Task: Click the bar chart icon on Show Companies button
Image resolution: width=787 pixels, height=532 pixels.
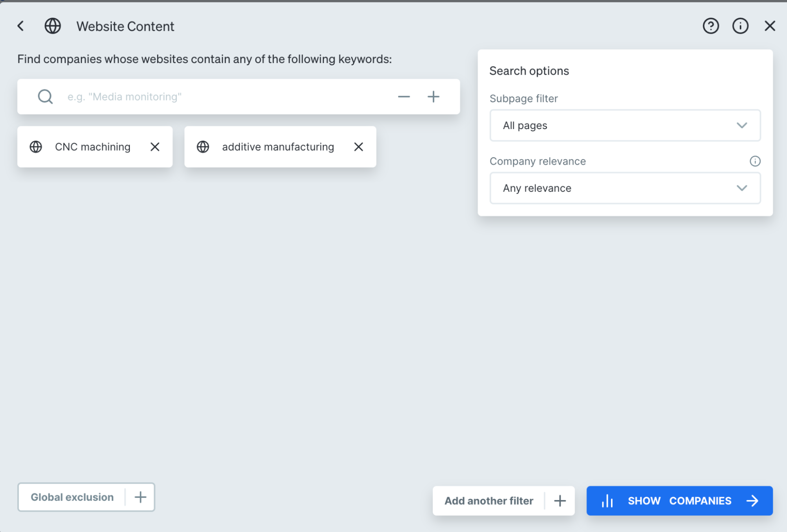Action: pos(607,501)
